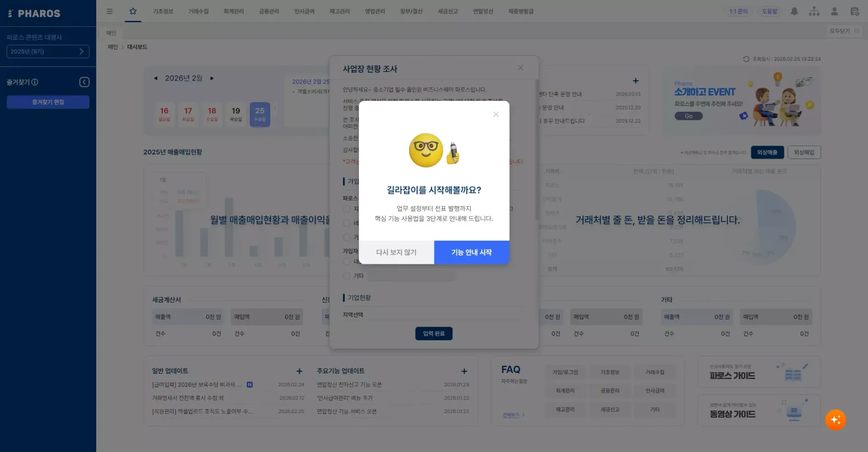
Task: Select the 기타 radio button in the survey
Action: (346, 276)
